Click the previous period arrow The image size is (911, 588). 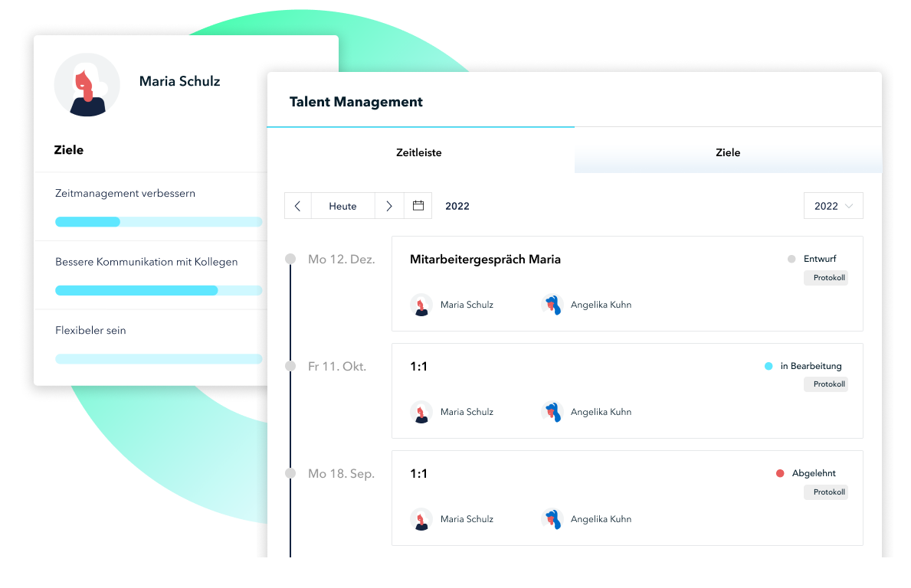298,206
